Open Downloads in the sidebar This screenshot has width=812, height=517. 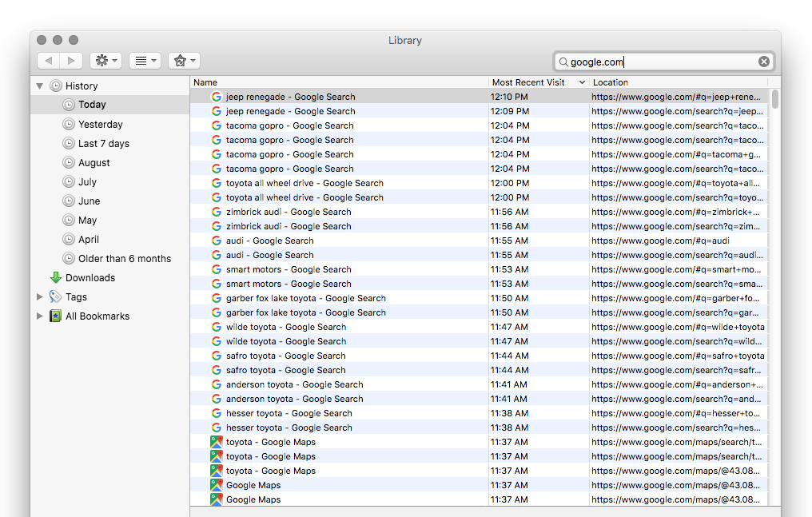coord(109,278)
